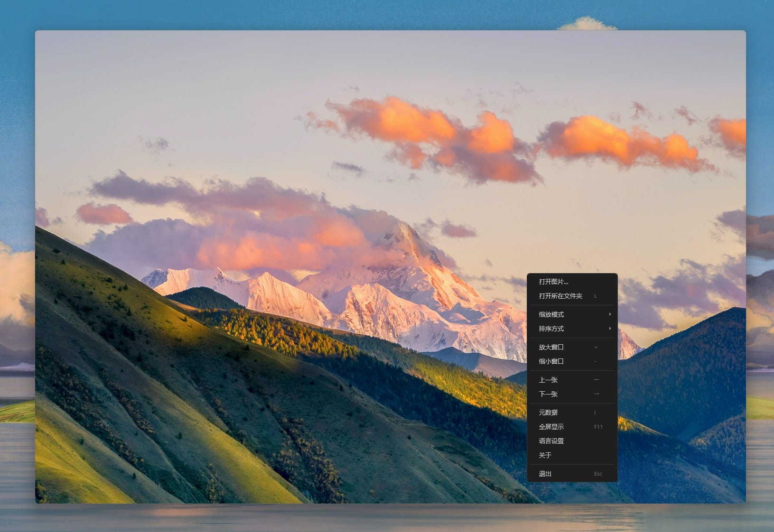Click 打开图片... in the context menu
This screenshot has height=532, width=774.
click(553, 282)
